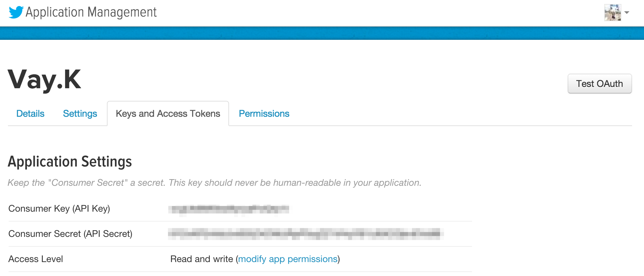The image size is (644, 276).
Task: Click the Application Settings heading
Action: (x=70, y=162)
